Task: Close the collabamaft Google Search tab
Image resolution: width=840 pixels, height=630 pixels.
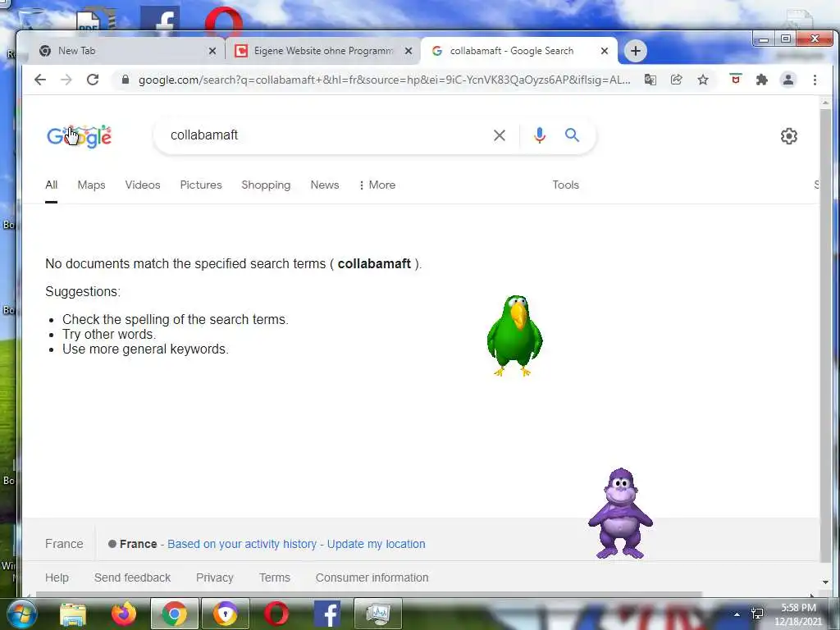Action: (605, 51)
